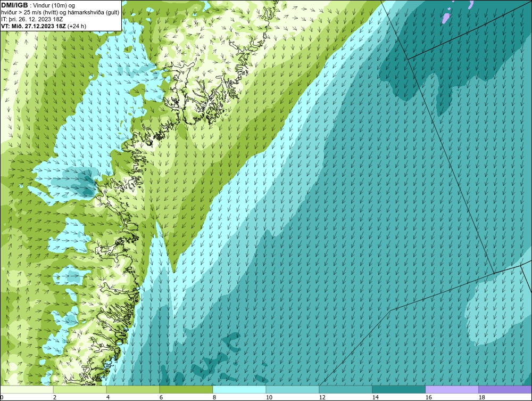
Task: Click the 4–6 m/s green legend swatch
Action: coord(133,389)
